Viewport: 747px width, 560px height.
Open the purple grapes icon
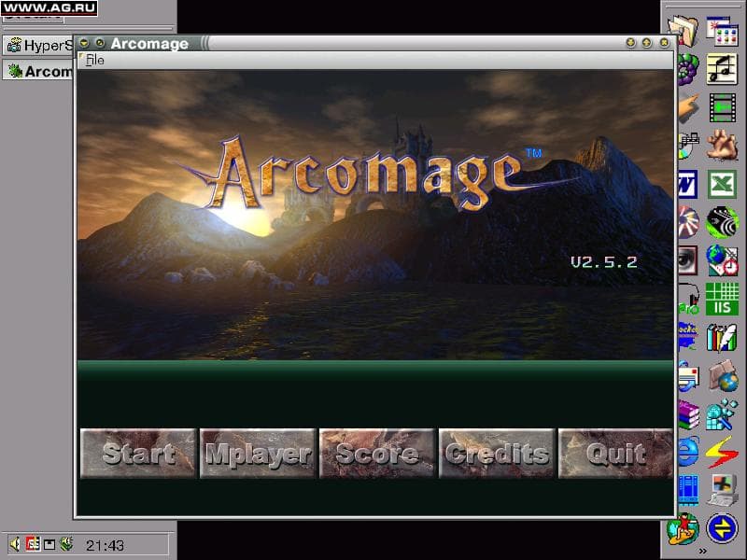click(x=688, y=69)
